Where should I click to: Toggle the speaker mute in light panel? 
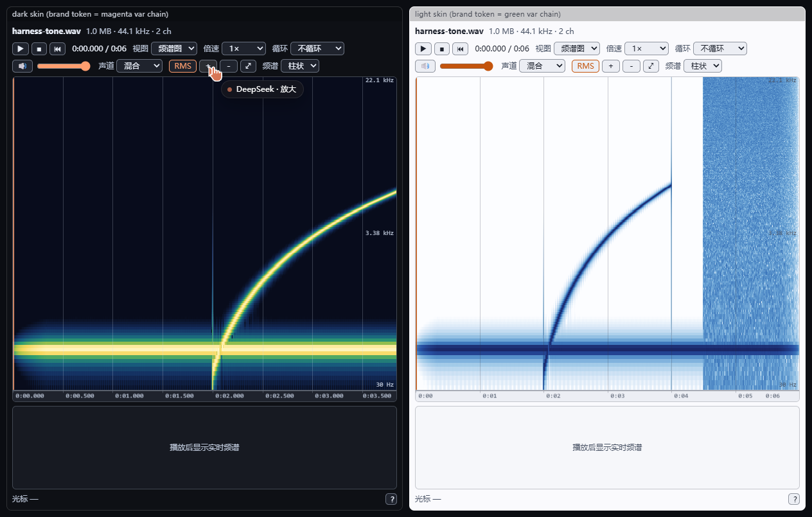425,66
